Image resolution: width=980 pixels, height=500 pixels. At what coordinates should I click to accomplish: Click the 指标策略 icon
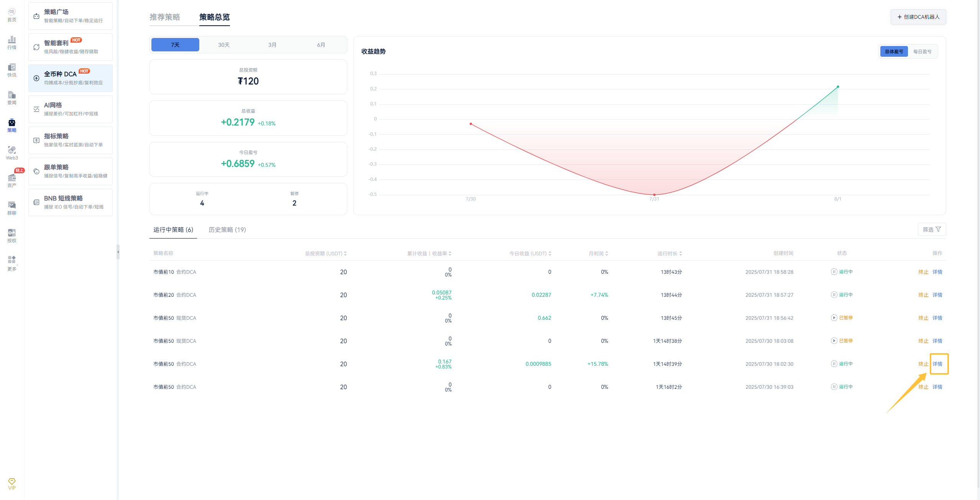(x=36, y=140)
